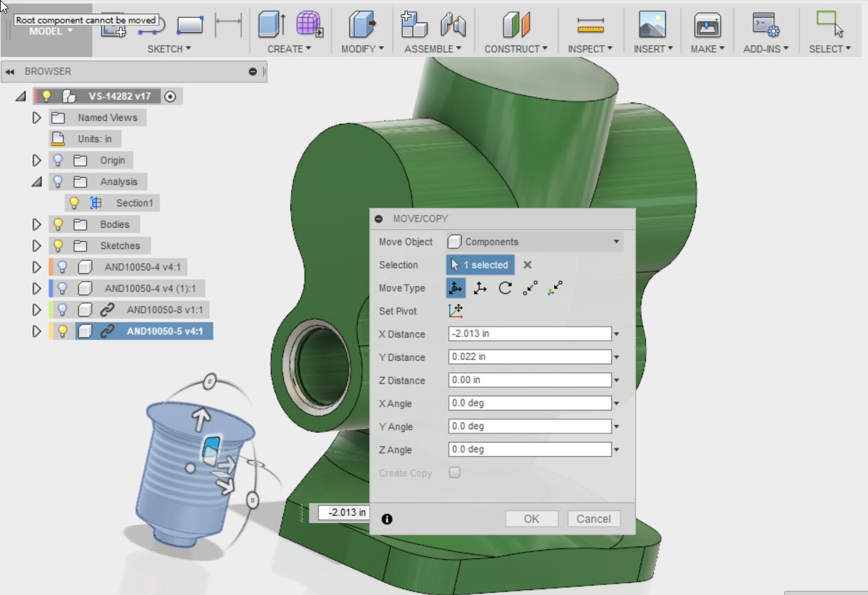
Task: Choose the Point to Position move type
Action: 555,288
